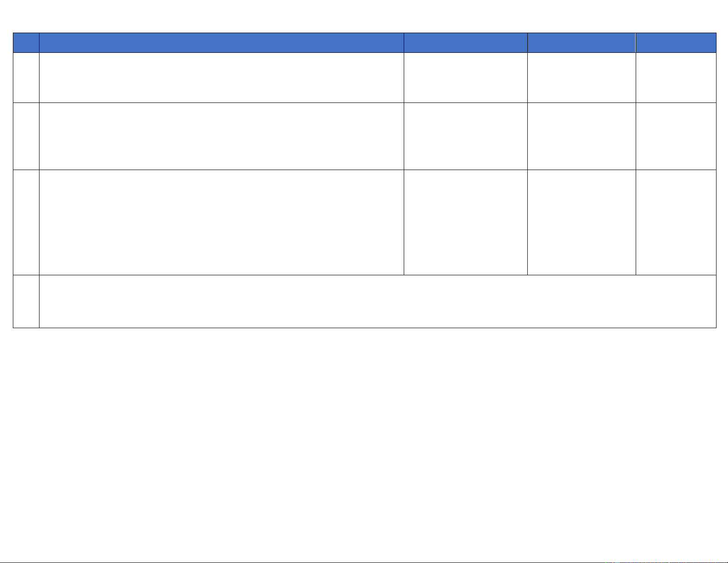Select first white row's fourth column cell
Screen dimensions: 728x563
[x=581, y=77]
